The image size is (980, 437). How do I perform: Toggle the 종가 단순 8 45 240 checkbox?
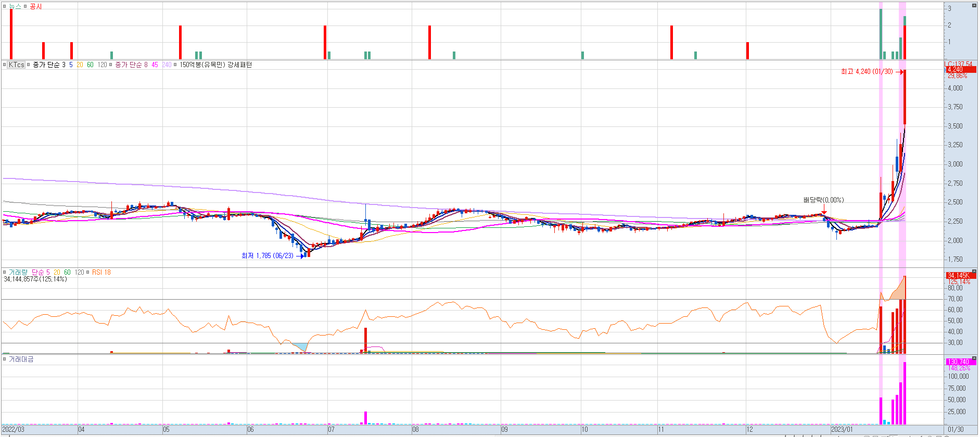coord(111,65)
